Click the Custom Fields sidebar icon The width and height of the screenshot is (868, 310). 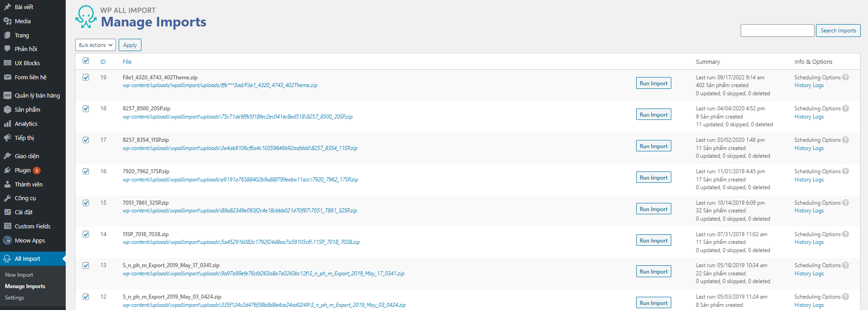[7, 226]
